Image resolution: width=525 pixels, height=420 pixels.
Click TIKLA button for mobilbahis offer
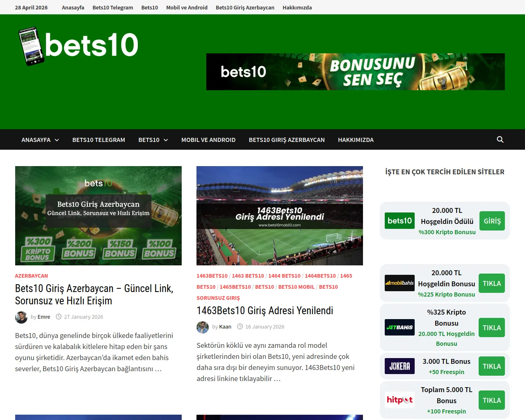point(492,283)
